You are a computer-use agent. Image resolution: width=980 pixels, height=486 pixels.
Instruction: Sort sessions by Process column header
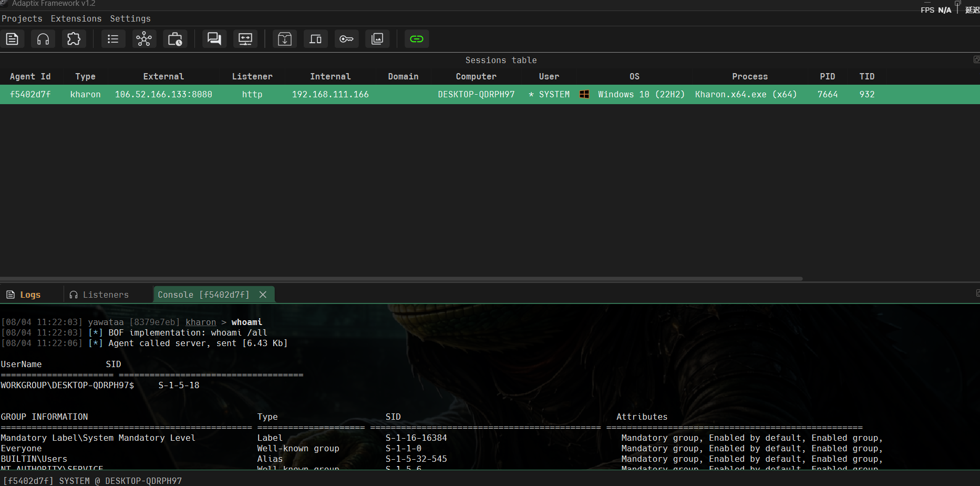pos(750,77)
